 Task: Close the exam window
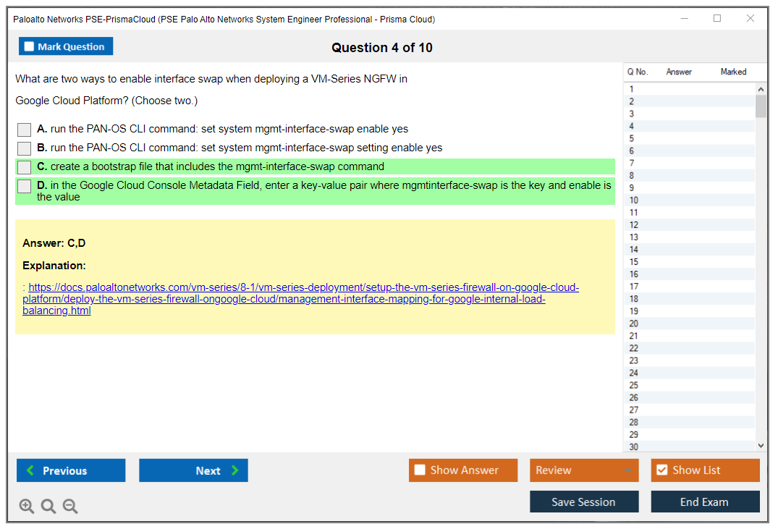click(750, 19)
